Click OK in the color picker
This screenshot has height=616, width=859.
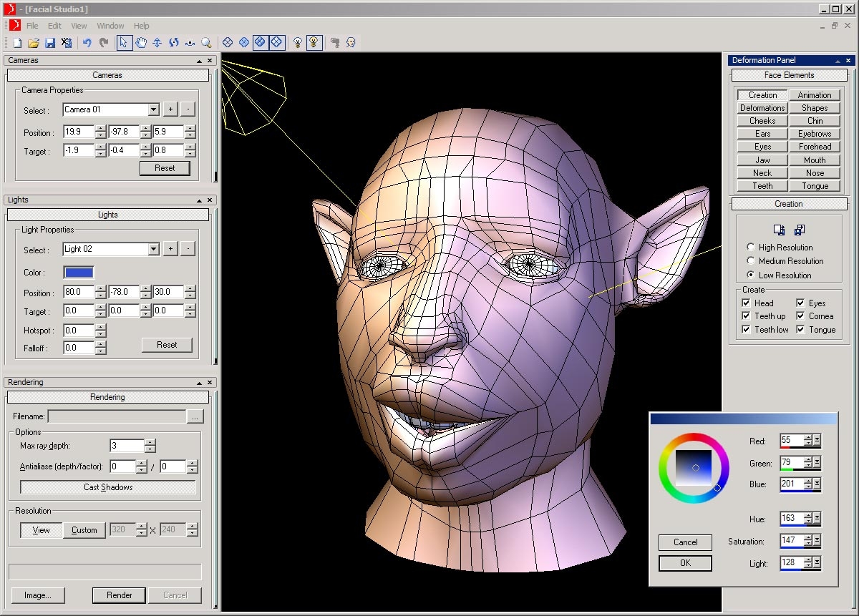(684, 563)
